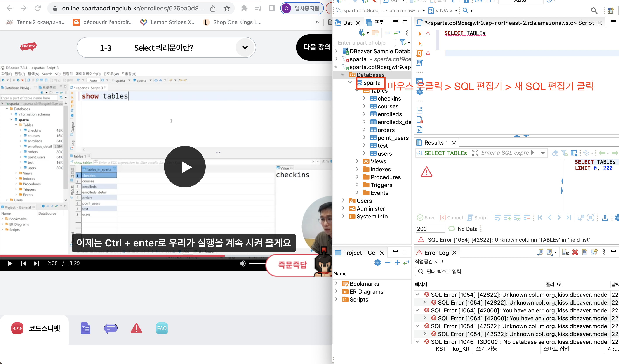This screenshot has height=364, width=619.
Task: Clear error log with red X icon
Action: point(575,252)
